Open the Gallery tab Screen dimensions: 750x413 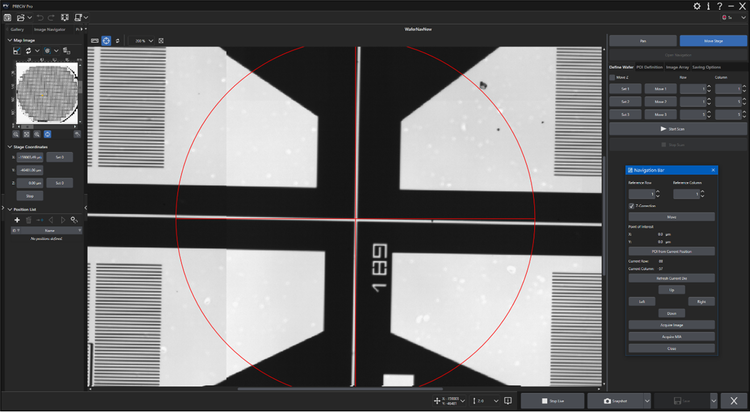17,29
